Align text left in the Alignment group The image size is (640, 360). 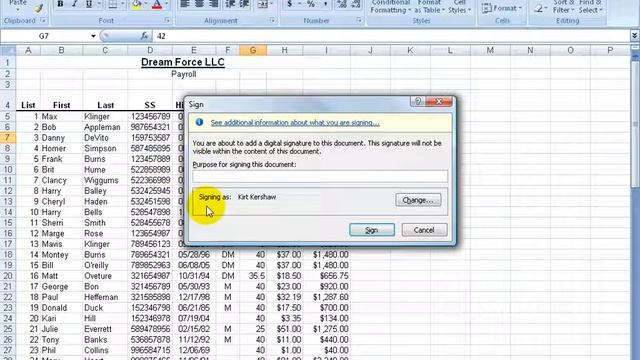tap(184, 4)
